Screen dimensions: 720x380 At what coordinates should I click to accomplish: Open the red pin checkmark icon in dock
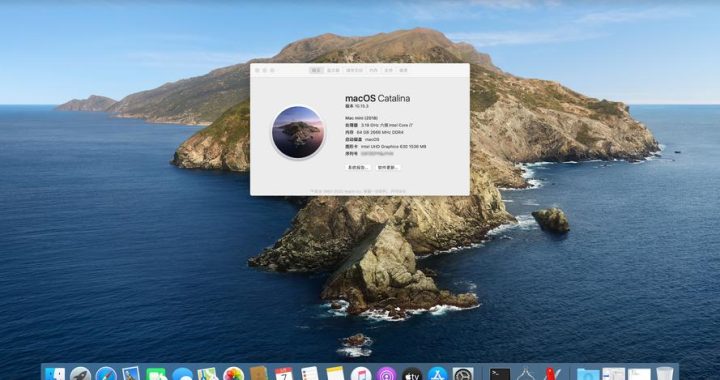553,374
